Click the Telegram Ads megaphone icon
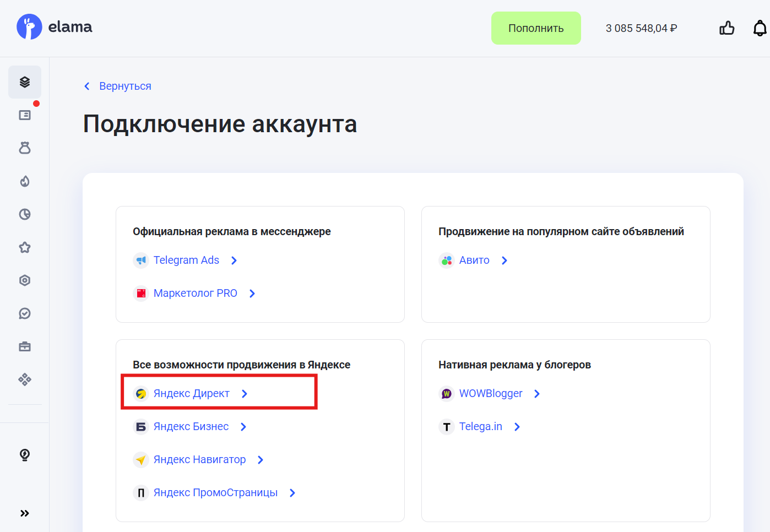 pyautogui.click(x=141, y=260)
